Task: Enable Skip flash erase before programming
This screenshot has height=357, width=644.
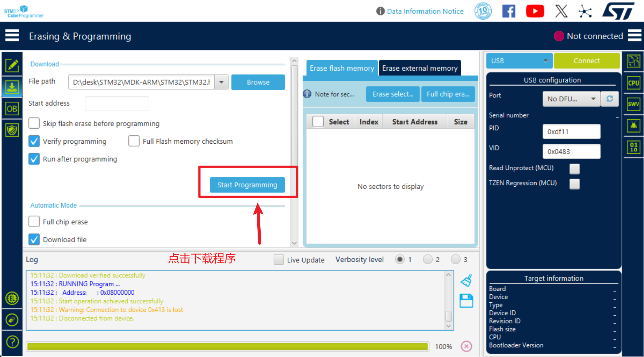Action: point(34,123)
